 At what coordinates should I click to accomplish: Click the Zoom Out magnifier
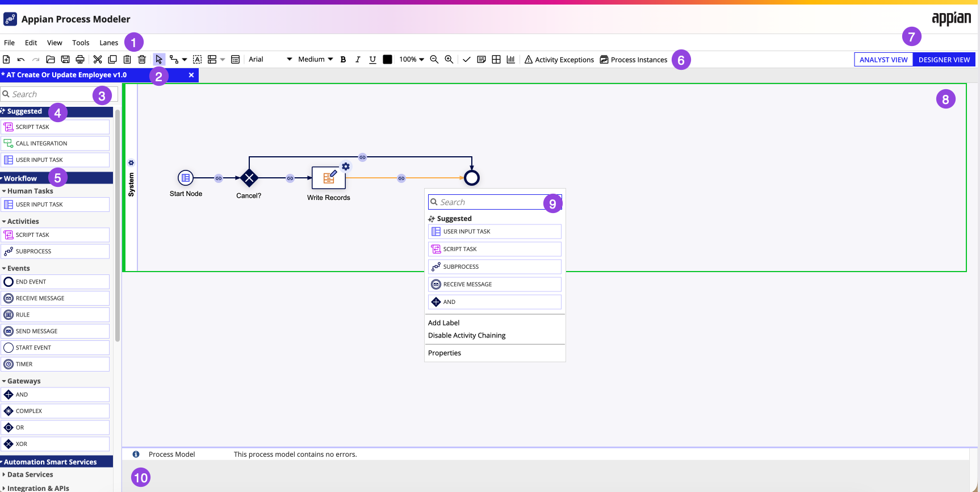coord(434,59)
